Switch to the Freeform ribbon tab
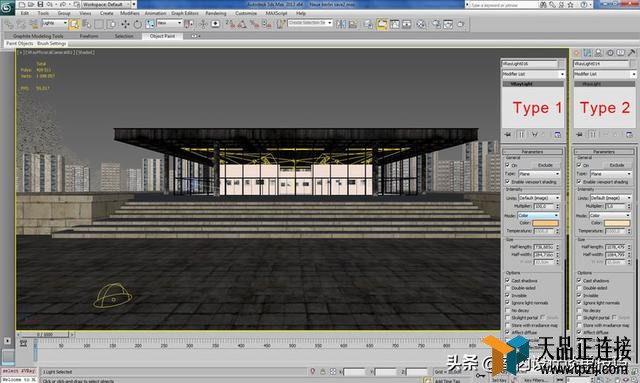The height and width of the screenshot is (383, 640). point(89,36)
